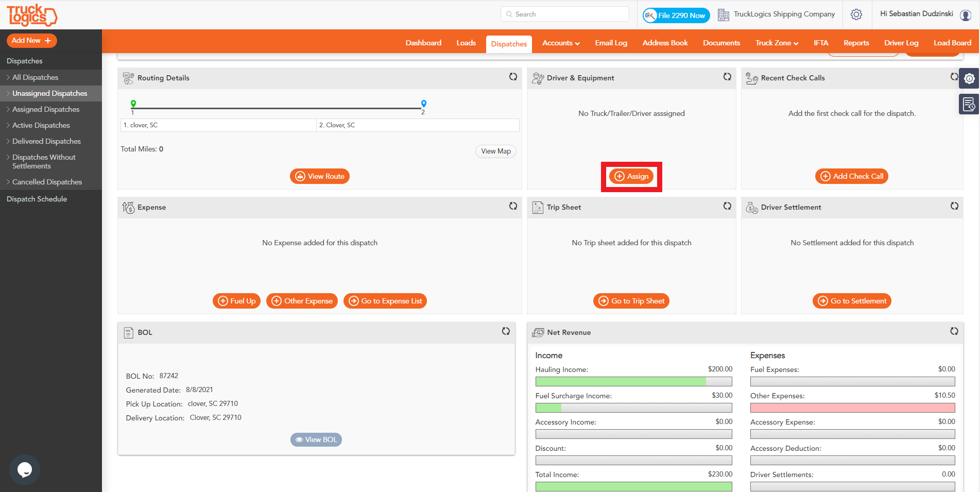Click Go to Settlement button

pos(852,301)
